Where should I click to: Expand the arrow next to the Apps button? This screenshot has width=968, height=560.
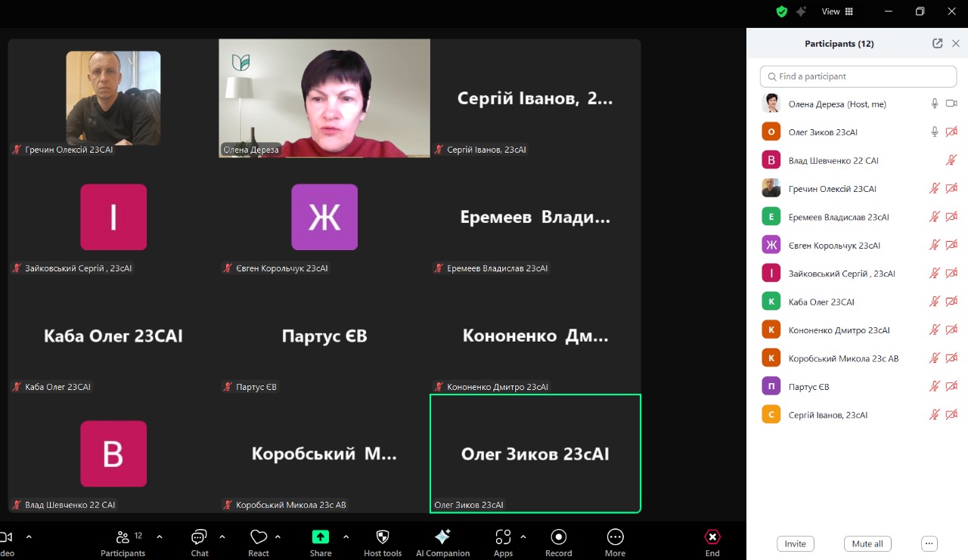[523, 537]
